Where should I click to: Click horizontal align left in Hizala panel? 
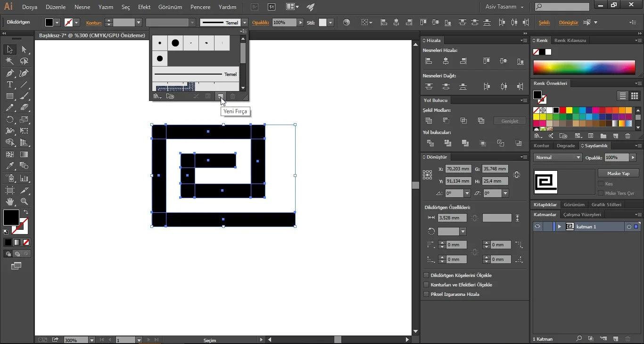tap(429, 61)
